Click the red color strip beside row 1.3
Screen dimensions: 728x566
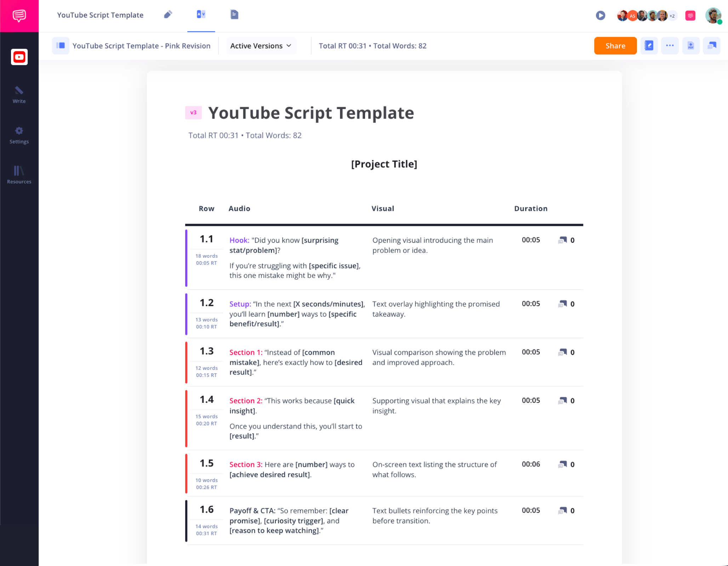187,362
